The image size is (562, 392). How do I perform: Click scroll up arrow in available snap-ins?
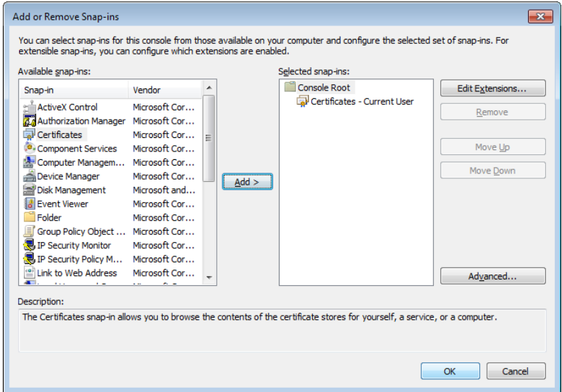click(209, 88)
